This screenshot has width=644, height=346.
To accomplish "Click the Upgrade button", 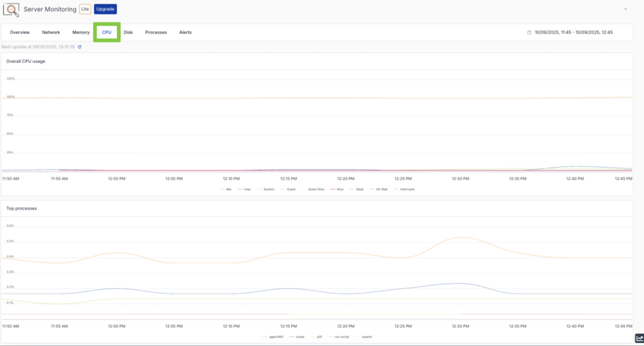I will pos(105,9).
